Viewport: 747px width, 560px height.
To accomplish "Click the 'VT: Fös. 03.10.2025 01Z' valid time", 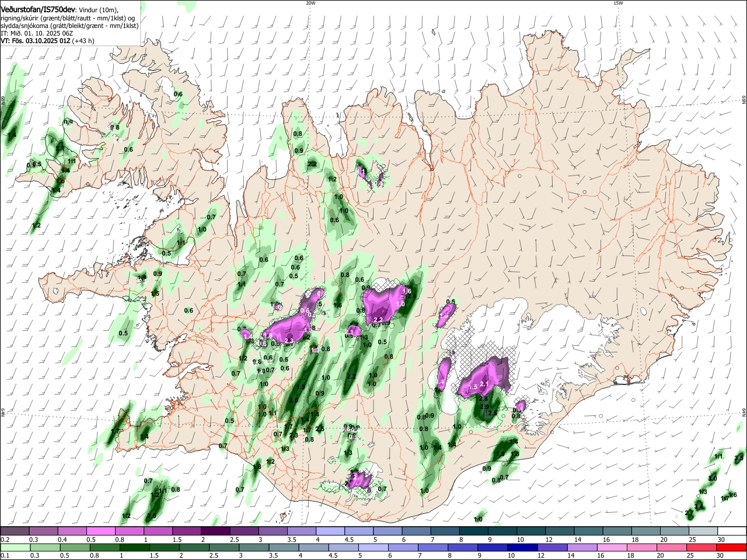I will tap(36, 41).
